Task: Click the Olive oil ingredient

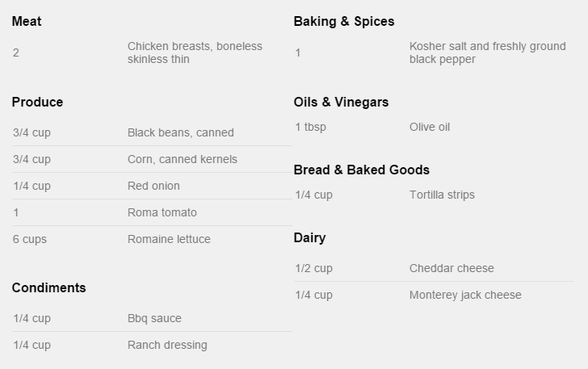Action: pos(430,127)
